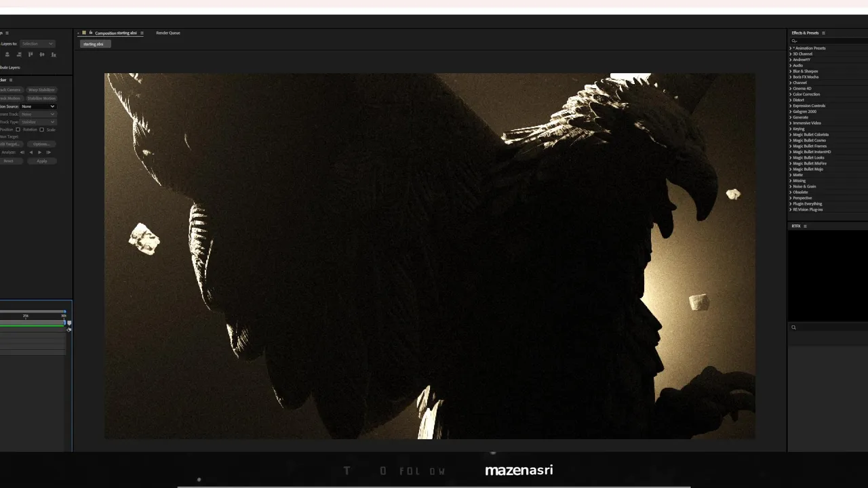Click the RTFX search magnifier icon

[x=794, y=327]
